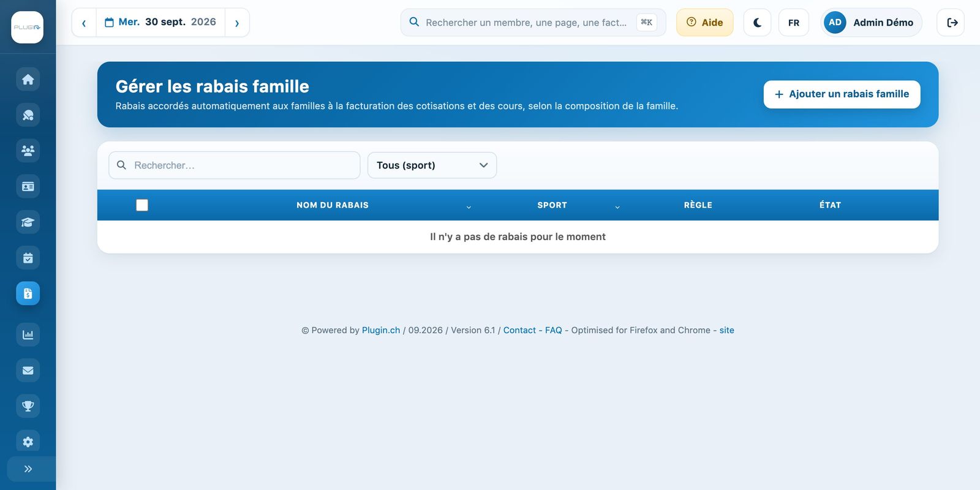Open the trophy competitions sidebar icon
The image size is (980, 490).
point(28,406)
